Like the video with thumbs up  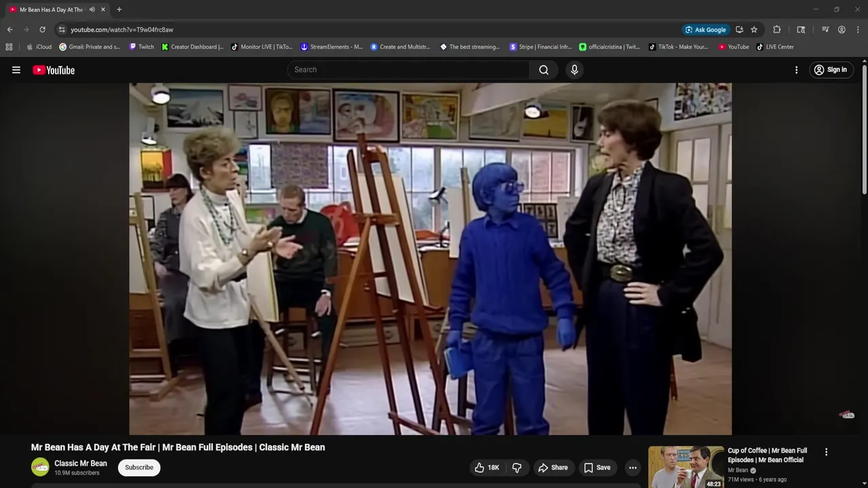(487, 468)
